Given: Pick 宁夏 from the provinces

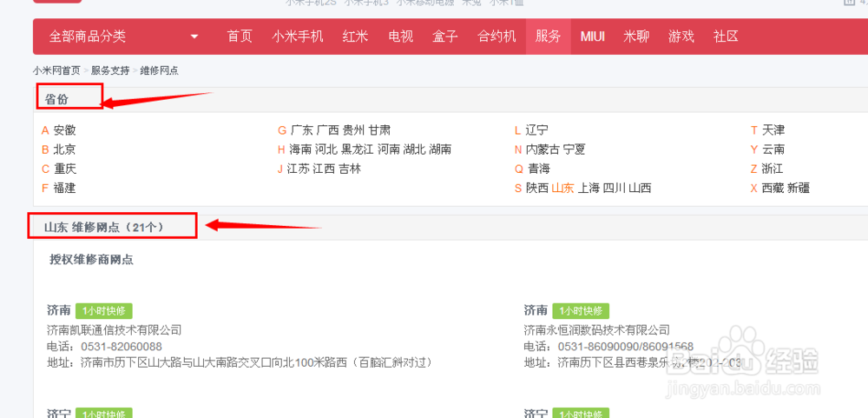Looking at the screenshot, I should point(574,149).
